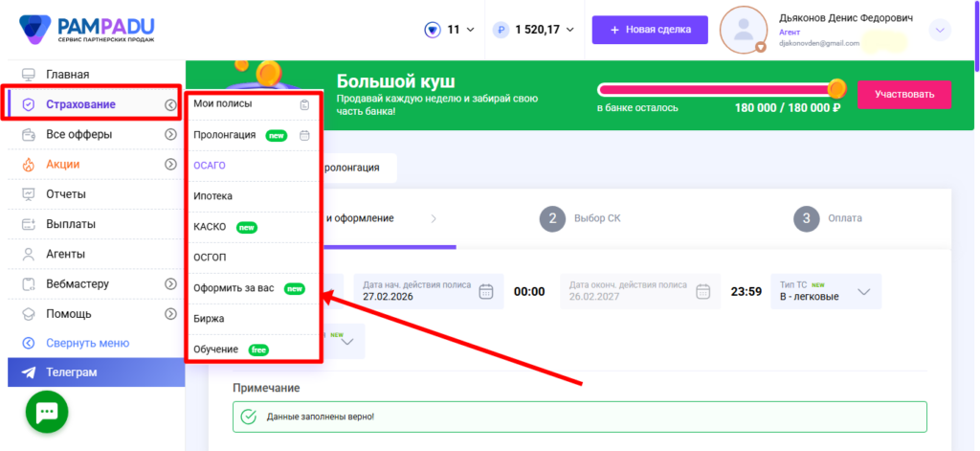Open Выплаты in sidebar
Image resolution: width=980 pixels, height=451 pixels.
point(71,224)
